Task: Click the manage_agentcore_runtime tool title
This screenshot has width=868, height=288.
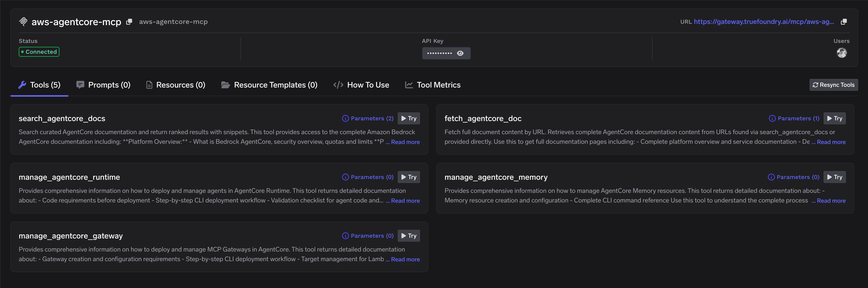Action: (x=69, y=177)
